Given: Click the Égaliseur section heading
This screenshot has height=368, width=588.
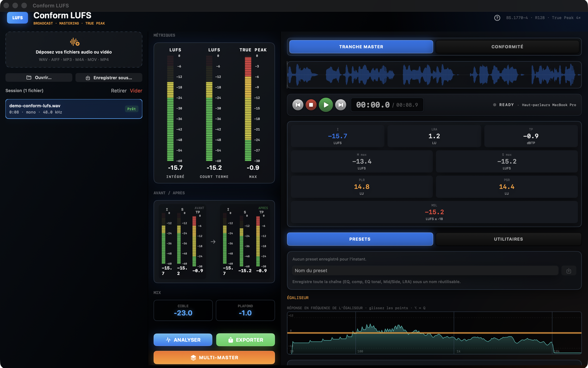Looking at the screenshot, I should coord(298,298).
